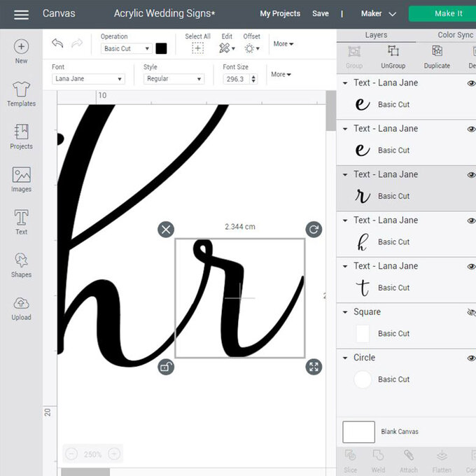Select the Text tool in the sidebar

point(21,222)
